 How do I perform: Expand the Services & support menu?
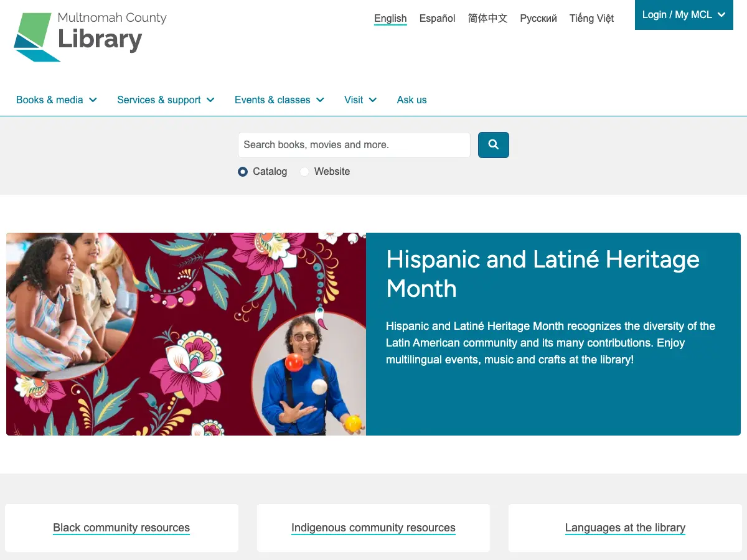tap(166, 100)
